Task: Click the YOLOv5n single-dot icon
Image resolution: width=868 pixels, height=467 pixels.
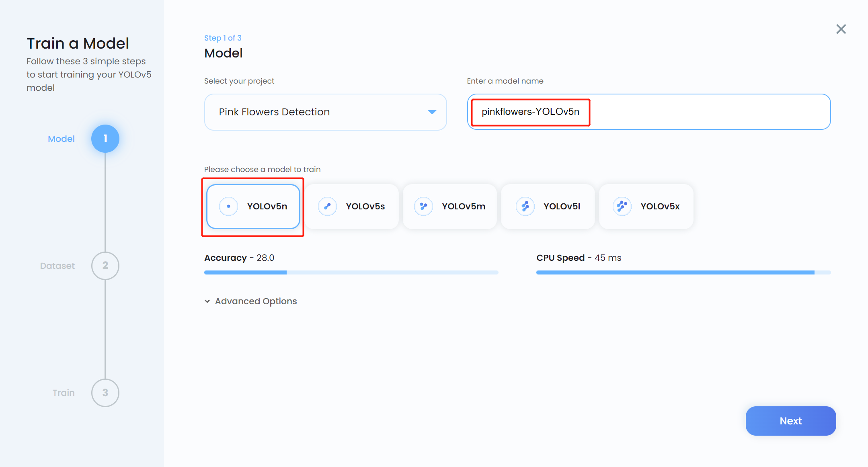Action: [228, 207]
